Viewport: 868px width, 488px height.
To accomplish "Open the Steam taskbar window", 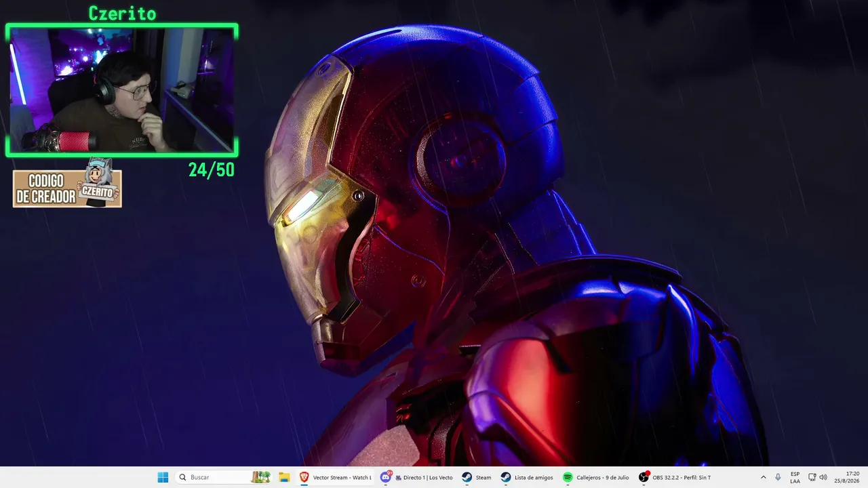I will (476, 477).
